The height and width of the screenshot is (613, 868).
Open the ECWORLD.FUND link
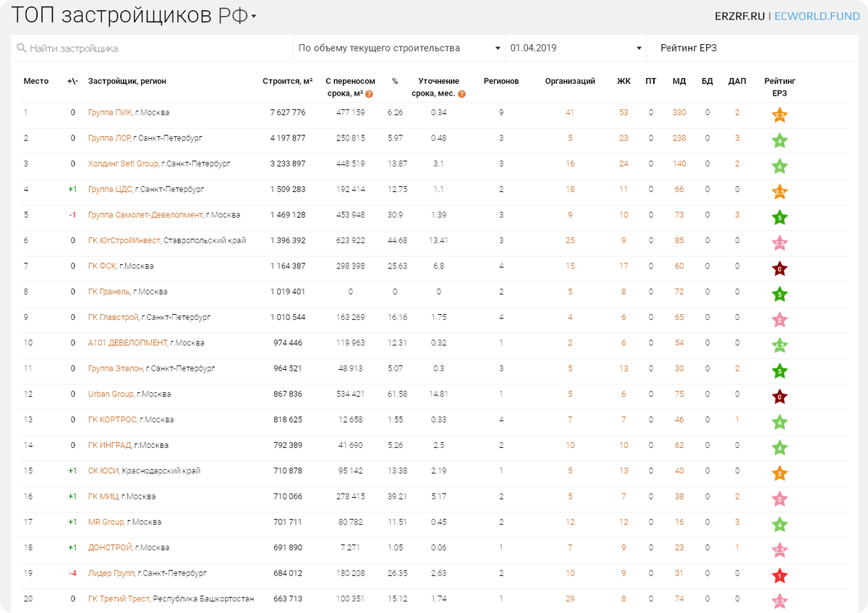coord(817,16)
